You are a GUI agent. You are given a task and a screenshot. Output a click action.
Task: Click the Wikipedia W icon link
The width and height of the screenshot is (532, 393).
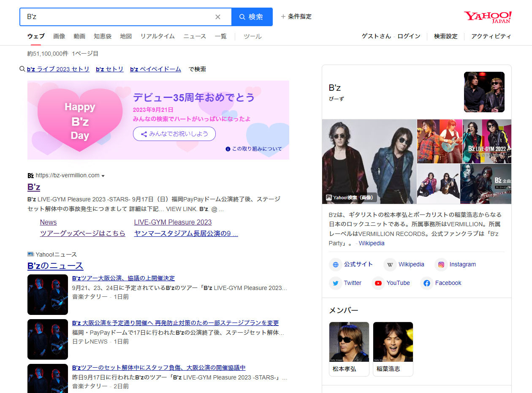click(404, 265)
